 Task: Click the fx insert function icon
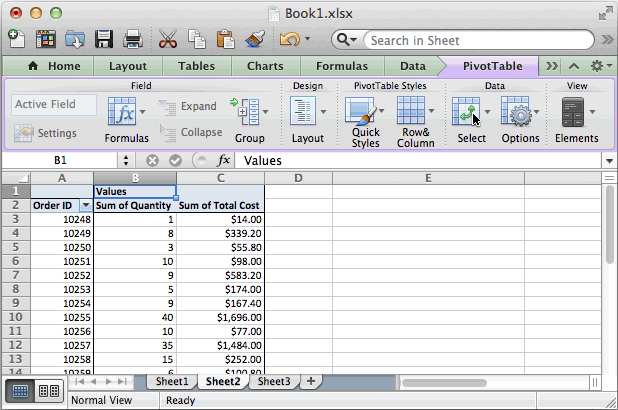coord(223,160)
